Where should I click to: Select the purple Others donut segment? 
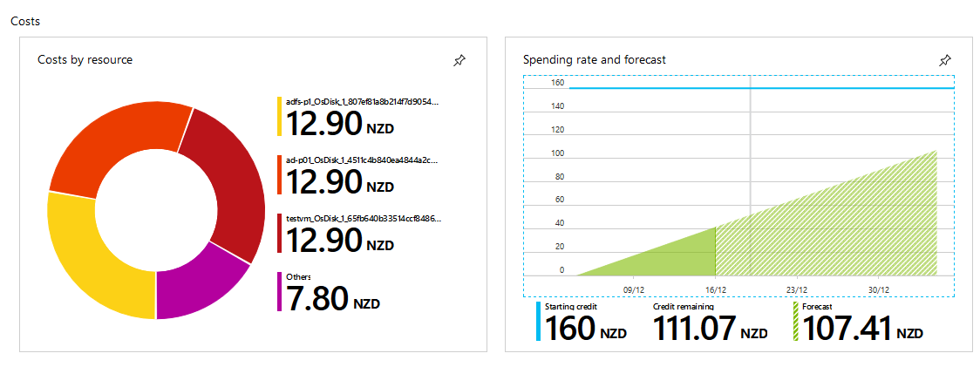point(200,282)
